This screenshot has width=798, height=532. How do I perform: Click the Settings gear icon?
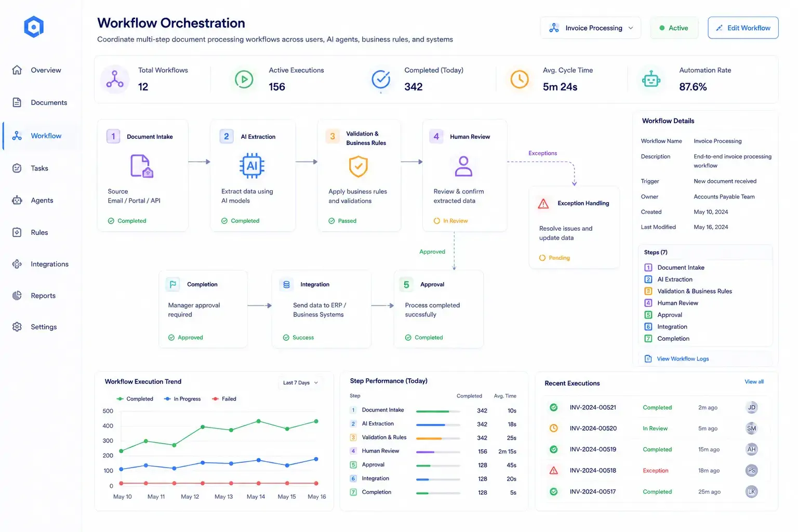(x=17, y=327)
